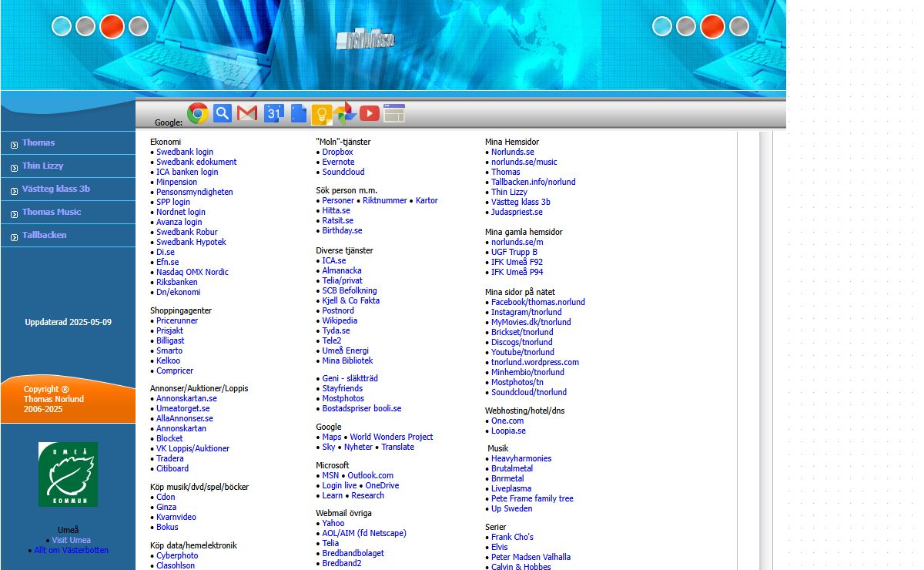Click the Cyberphoto link

tap(177, 556)
